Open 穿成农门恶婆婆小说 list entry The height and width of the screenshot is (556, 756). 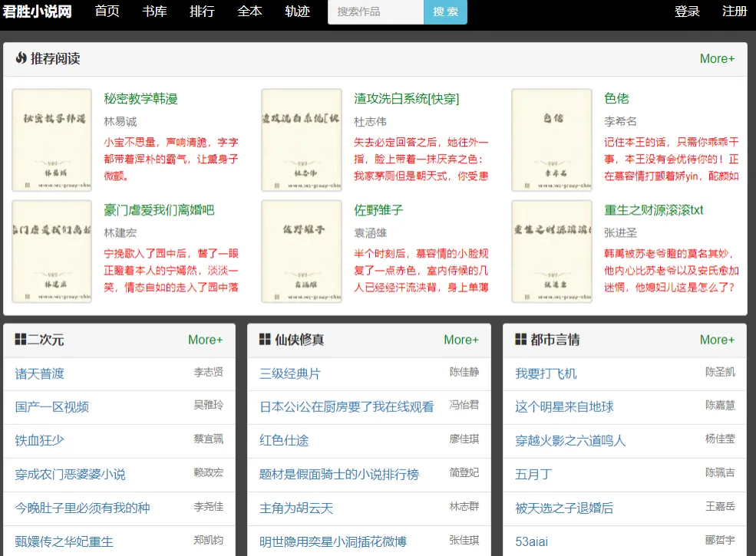pos(71,474)
